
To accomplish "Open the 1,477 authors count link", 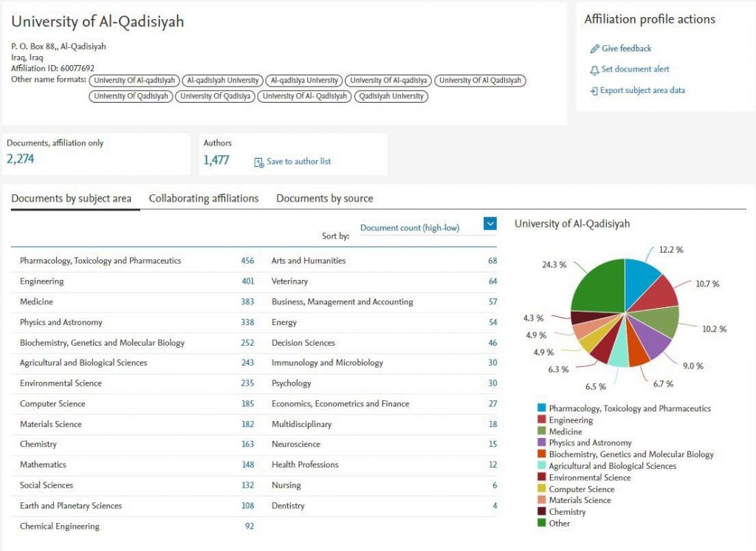I will click(x=216, y=160).
